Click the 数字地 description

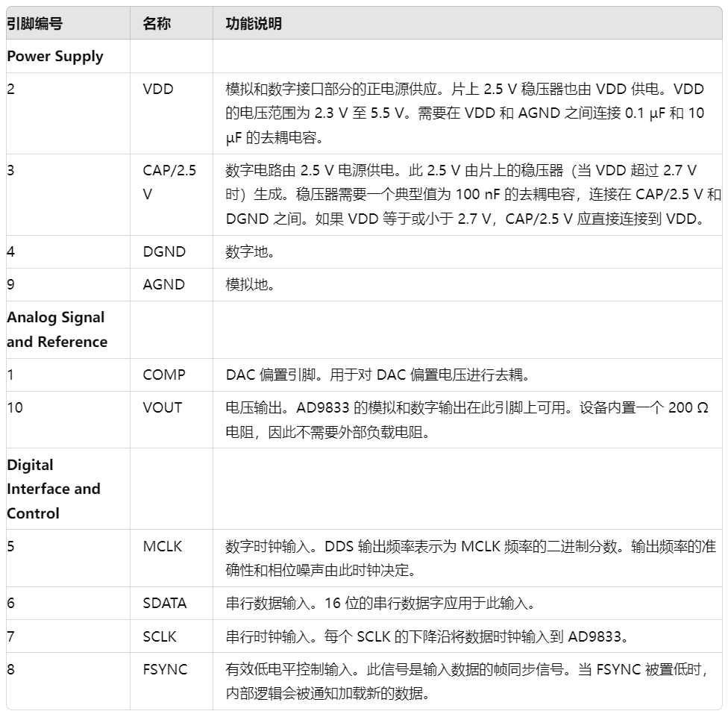pyautogui.click(x=250, y=251)
